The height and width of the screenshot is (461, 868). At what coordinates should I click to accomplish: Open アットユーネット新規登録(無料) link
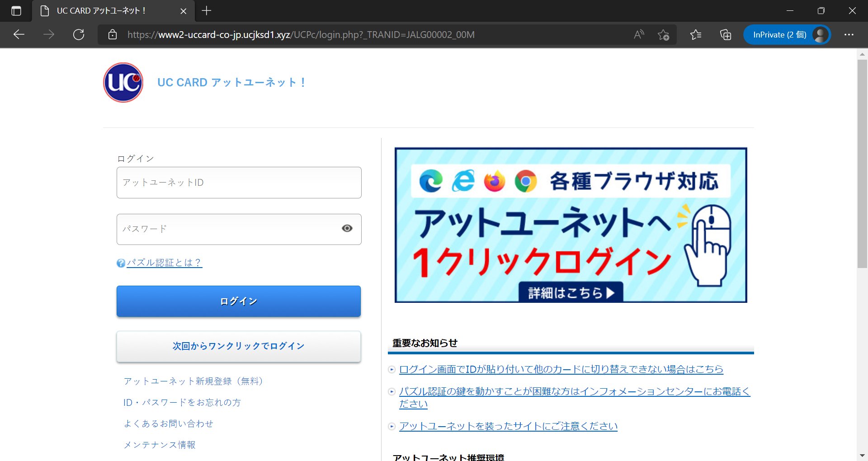pyautogui.click(x=193, y=381)
